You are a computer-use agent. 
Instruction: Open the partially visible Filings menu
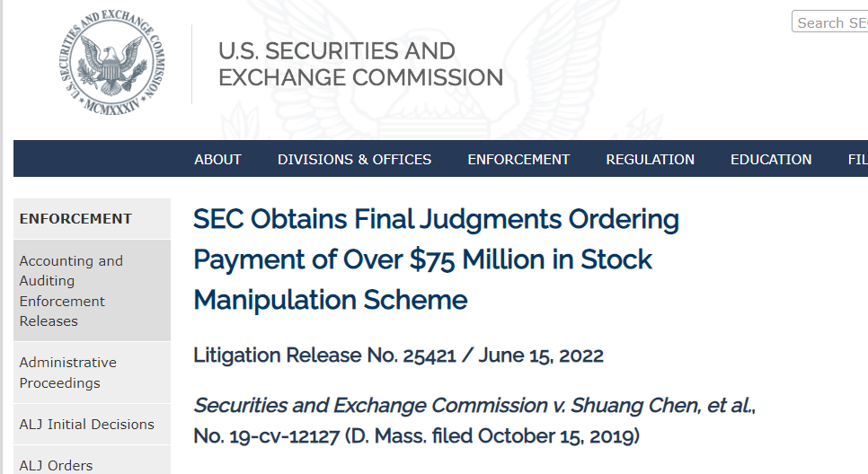coord(856,159)
